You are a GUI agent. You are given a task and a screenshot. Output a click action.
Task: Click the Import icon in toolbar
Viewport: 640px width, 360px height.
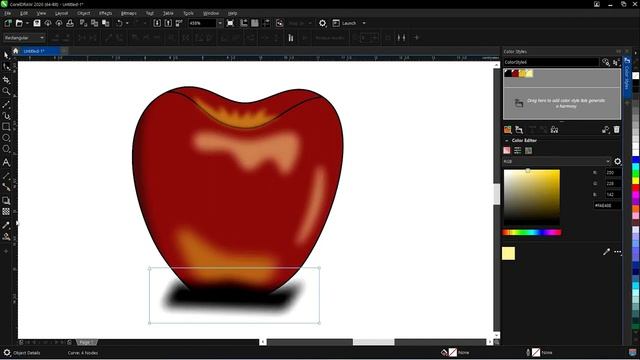tap(157, 23)
